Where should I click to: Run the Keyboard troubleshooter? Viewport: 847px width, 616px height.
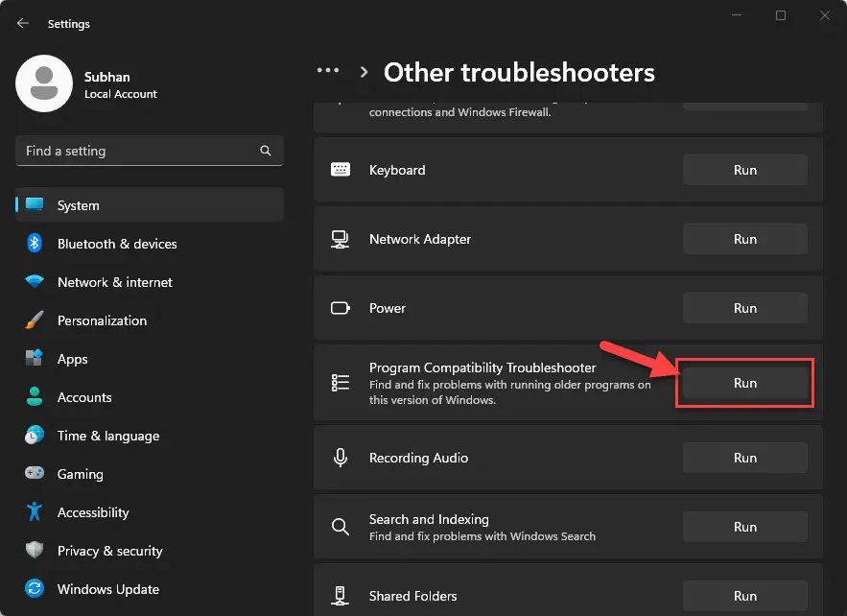745,170
